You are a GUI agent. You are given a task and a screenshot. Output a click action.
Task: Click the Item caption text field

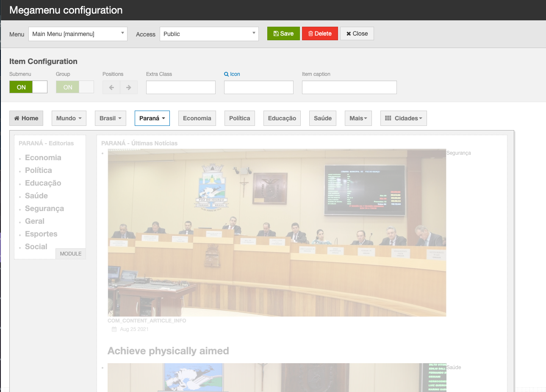coord(349,87)
